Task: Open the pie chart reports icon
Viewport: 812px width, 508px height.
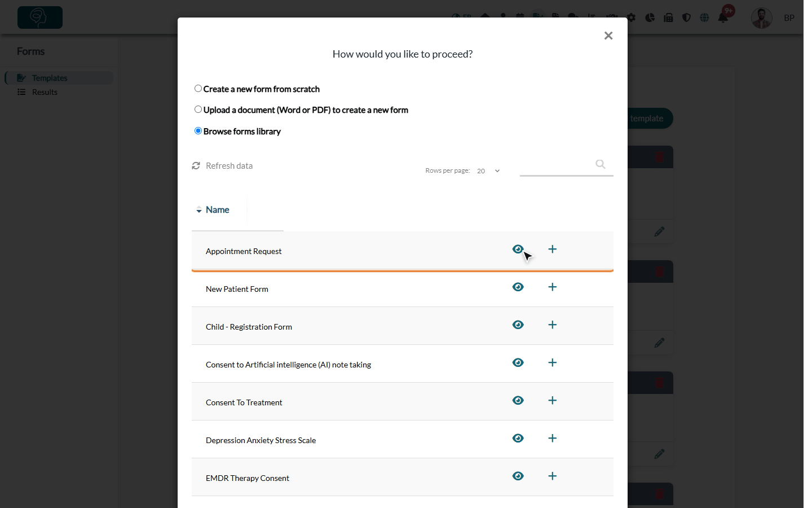Action: (x=650, y=17)
